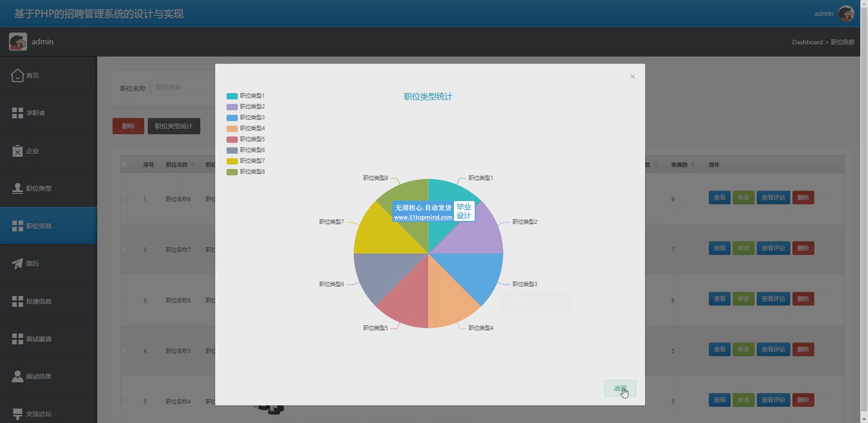Open the 投递信息 menu item
Screen dimensions: 868x423
click(x=48, y=301)
